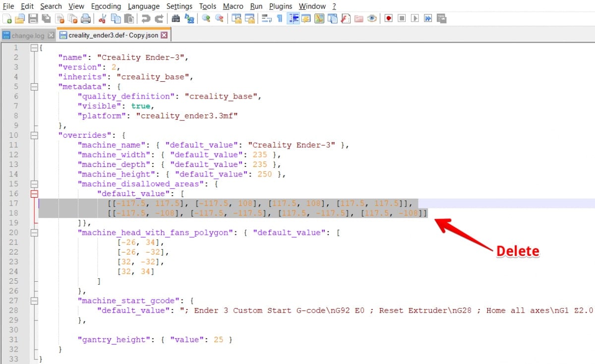This screenshot has height=364, width=595.
Task: Collapse the "overrides" block fold marker
Action: [x=34, y=135]
